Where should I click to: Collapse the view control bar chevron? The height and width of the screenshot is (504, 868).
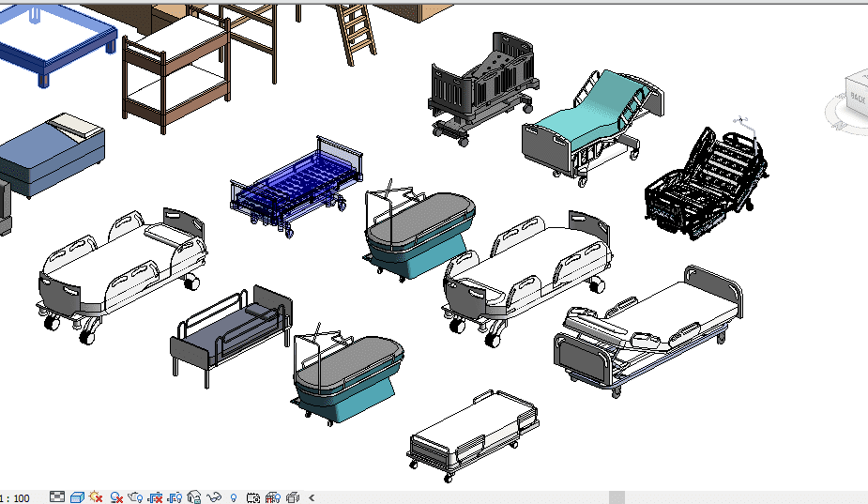click(312, 497)
